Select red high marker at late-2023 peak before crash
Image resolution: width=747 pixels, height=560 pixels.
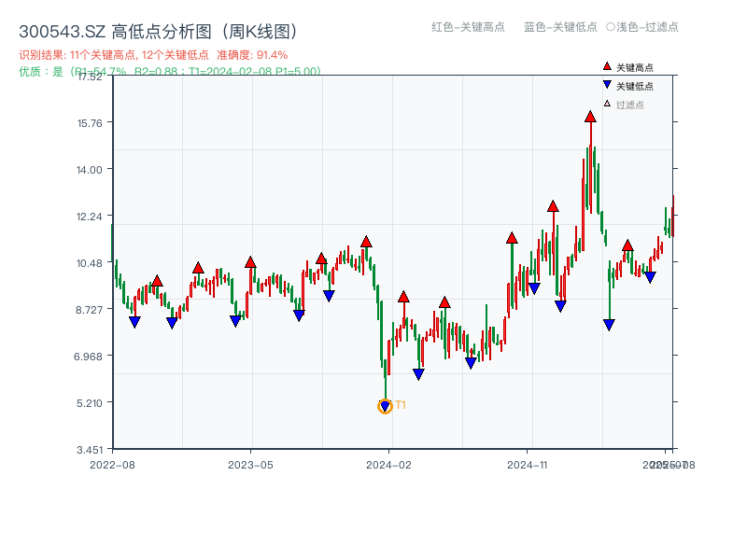pos(366,242)
